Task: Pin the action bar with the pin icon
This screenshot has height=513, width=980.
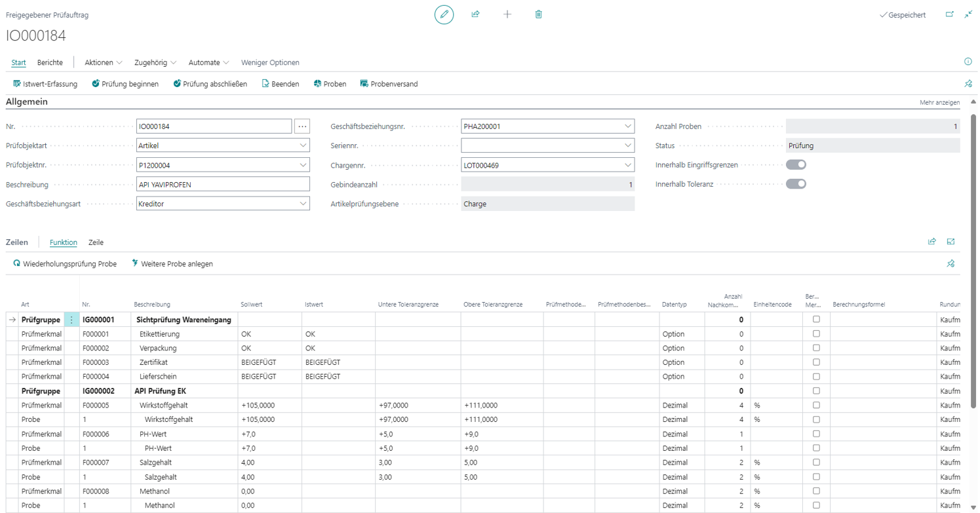Action: (x=970, y=83)
